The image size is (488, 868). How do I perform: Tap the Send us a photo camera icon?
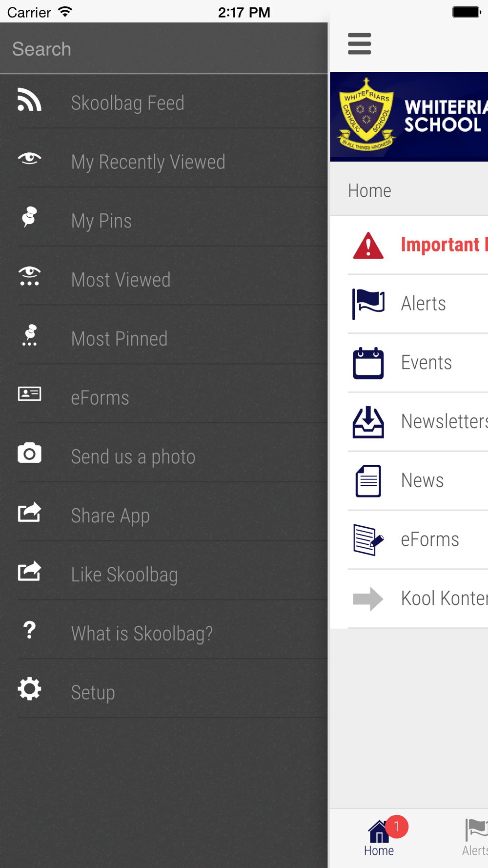(x=29, y=453)
